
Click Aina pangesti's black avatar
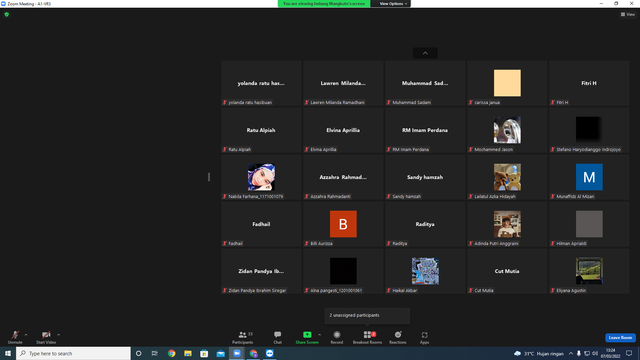(343, 271)
